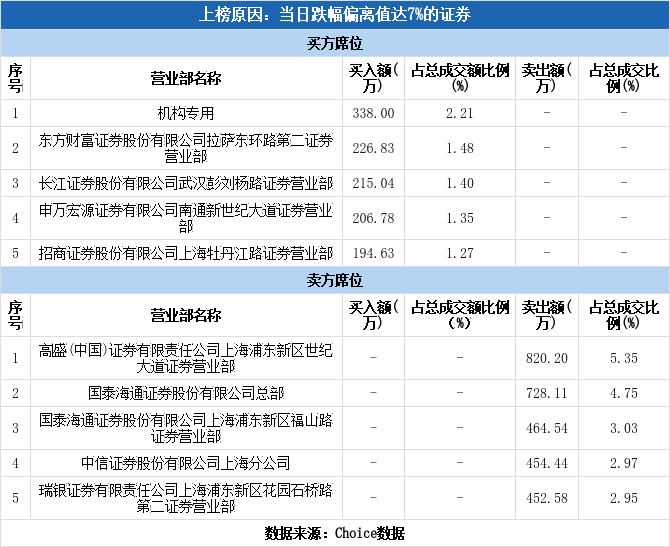This screenshot has width=670, height=547.
Task: Click percentage 2.21 in buyer table
Action: pyautogui.click(x=460, y=113)
